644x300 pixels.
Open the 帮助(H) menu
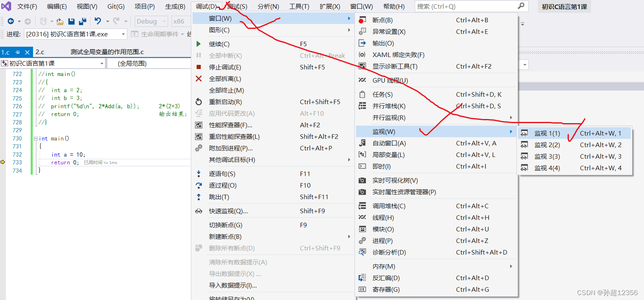point(394,7)
